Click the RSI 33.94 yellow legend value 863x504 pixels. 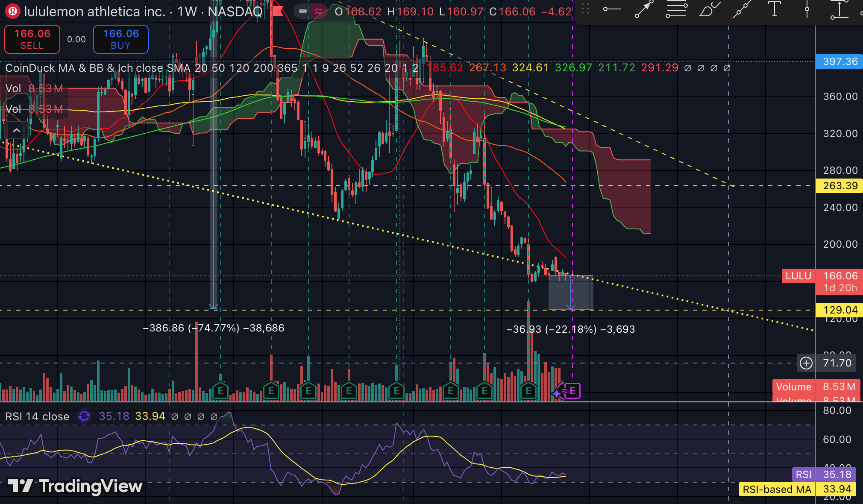point(150,416)
